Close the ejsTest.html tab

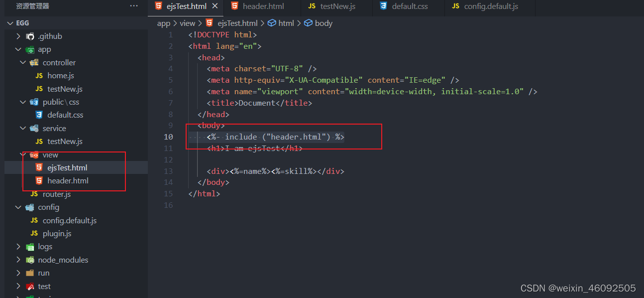point(215,6)
